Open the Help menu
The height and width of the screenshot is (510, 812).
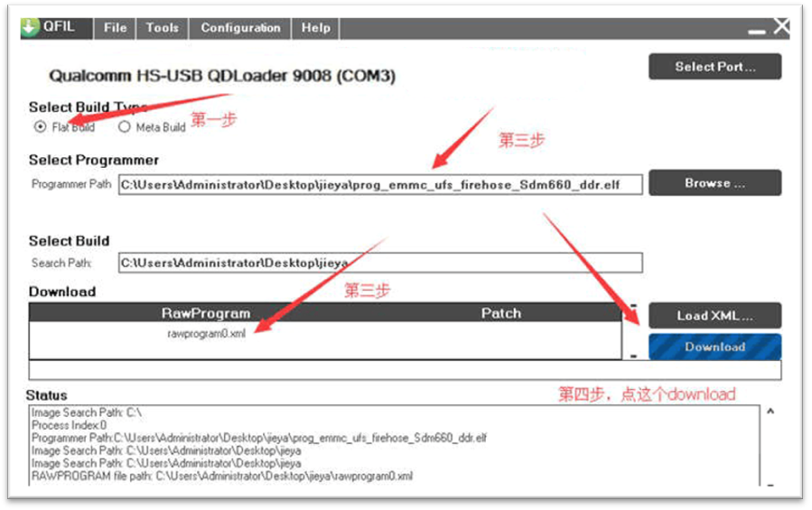click(315, 28)
